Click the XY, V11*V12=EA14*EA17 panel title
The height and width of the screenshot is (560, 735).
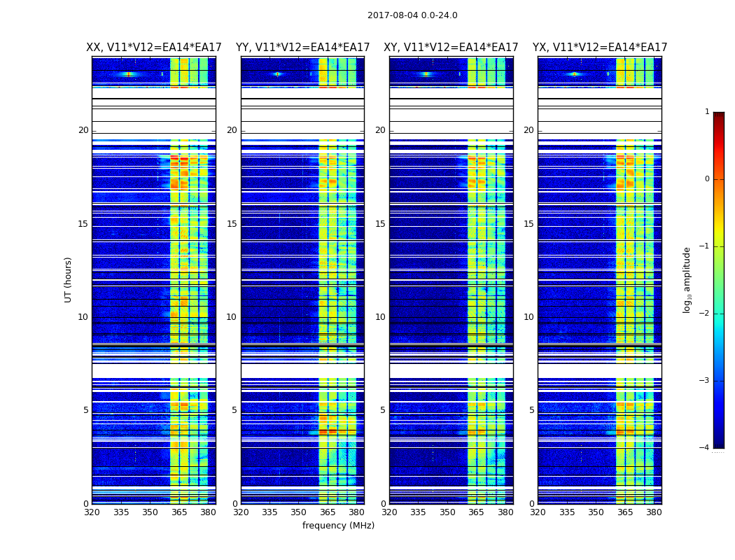[451, 48]
